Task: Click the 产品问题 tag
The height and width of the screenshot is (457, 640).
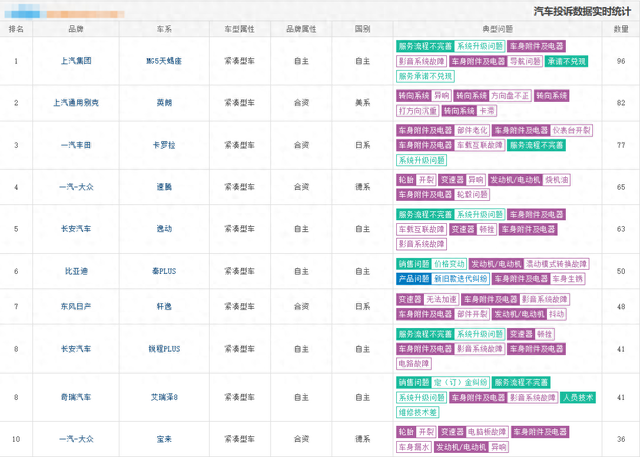Action: [x=414, y=279]
